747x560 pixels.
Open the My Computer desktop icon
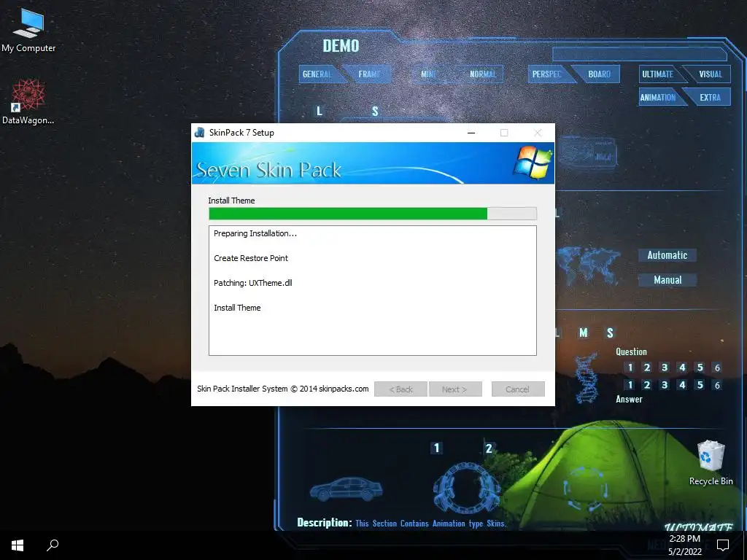28,31
